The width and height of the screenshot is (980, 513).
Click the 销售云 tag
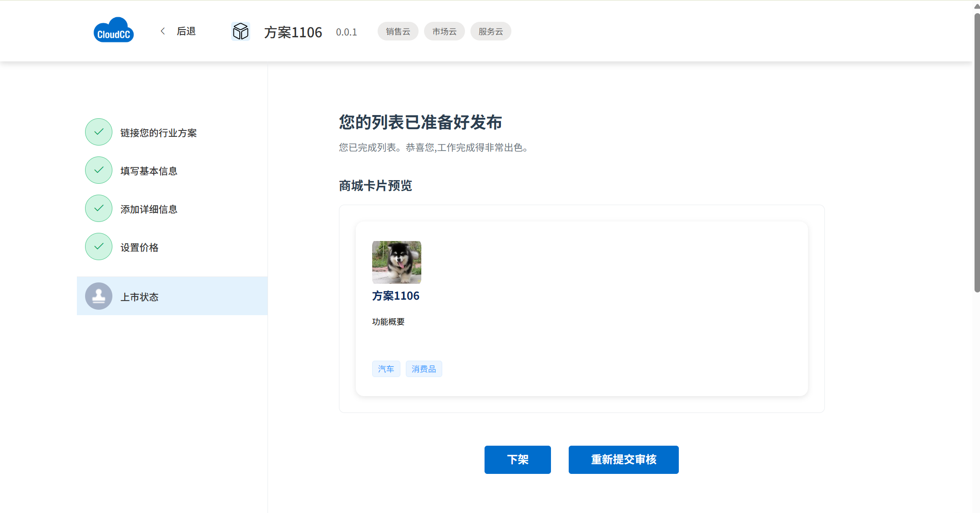[x=398, y=31]
